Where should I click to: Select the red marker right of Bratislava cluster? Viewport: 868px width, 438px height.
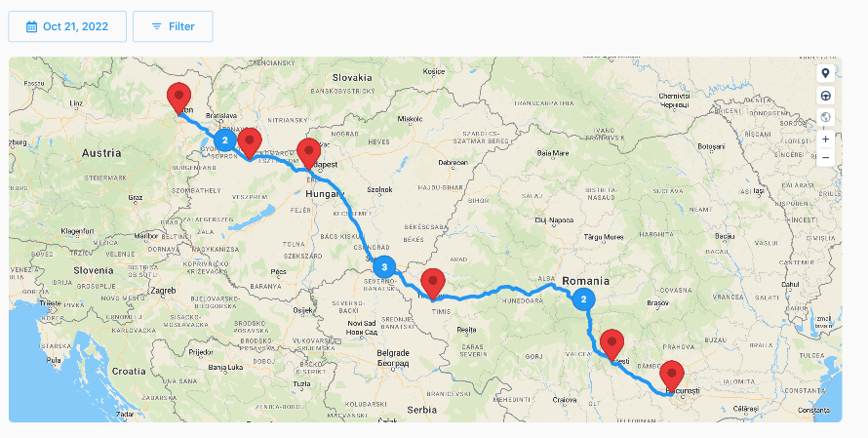click(x=250, y=142)
